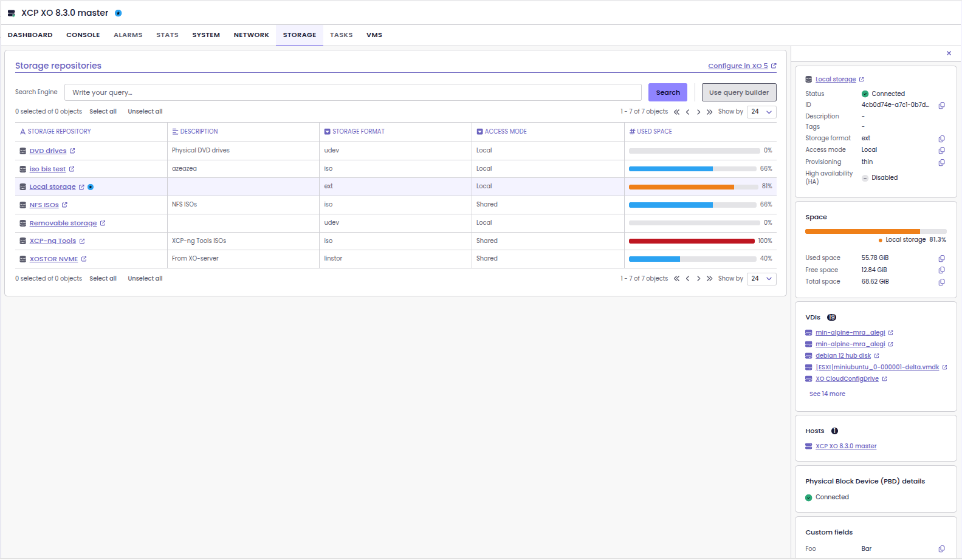Click the Use query builder button
Viewport: 962px width, 560px height.
738,93
